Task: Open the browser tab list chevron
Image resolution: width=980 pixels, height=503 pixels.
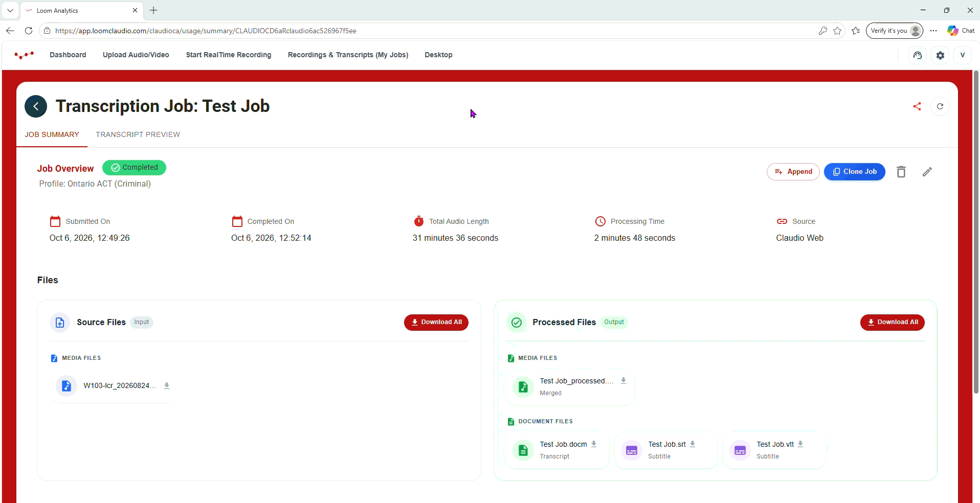Action: click(x=10, y=10)
